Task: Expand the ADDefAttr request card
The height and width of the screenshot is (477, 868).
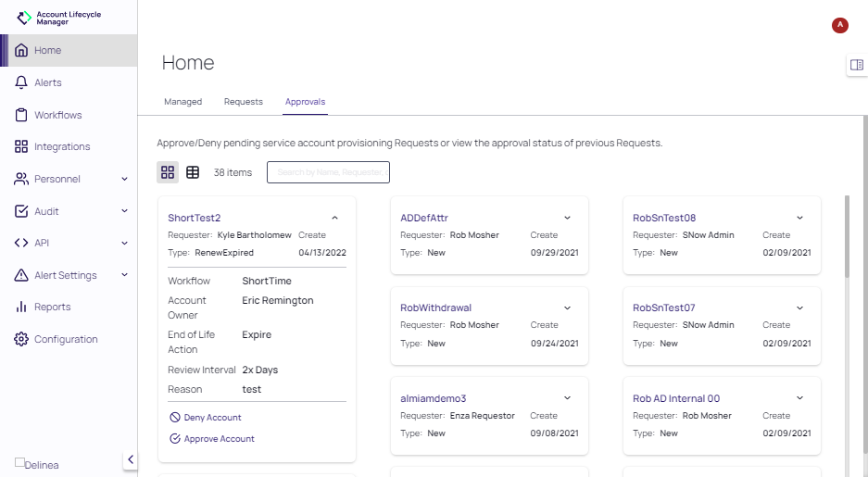Action: (567, 218)
